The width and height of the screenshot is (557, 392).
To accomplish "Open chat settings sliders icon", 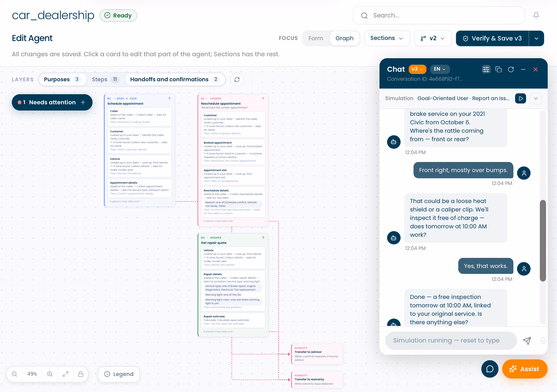I will (486, 69).
